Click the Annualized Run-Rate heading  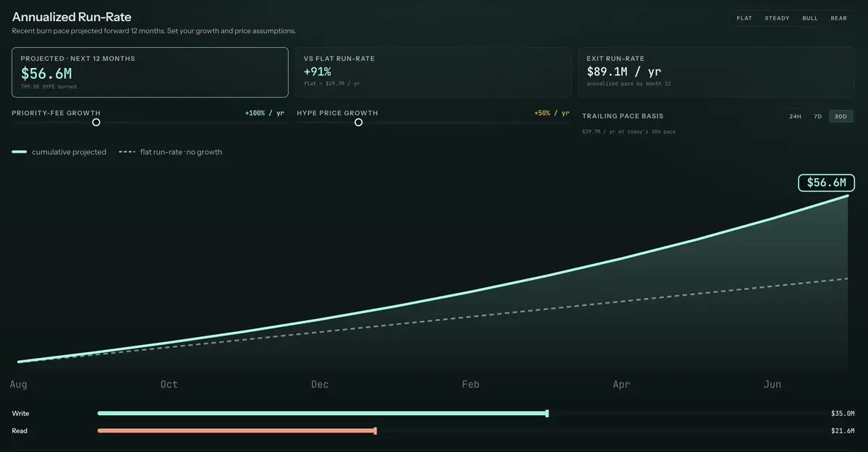pyautogui.click(x=72, y=17)
